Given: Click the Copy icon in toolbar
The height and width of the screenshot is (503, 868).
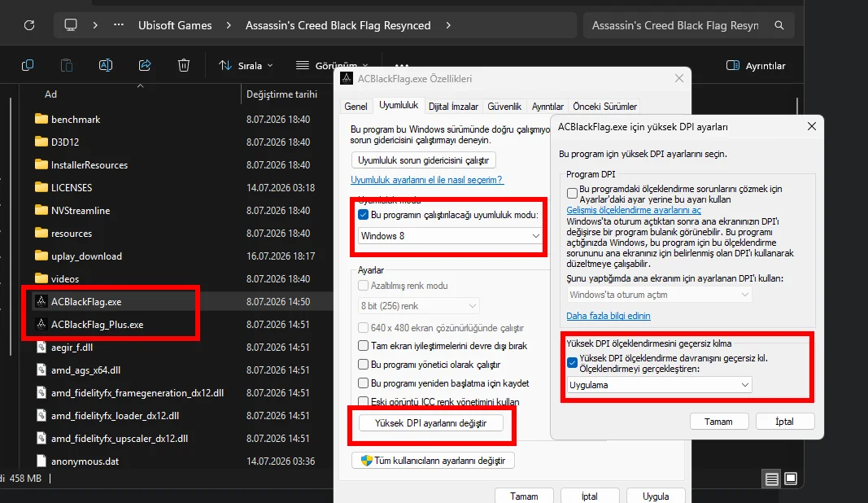Looking at the screenshot, I should [x=27, y=65].
